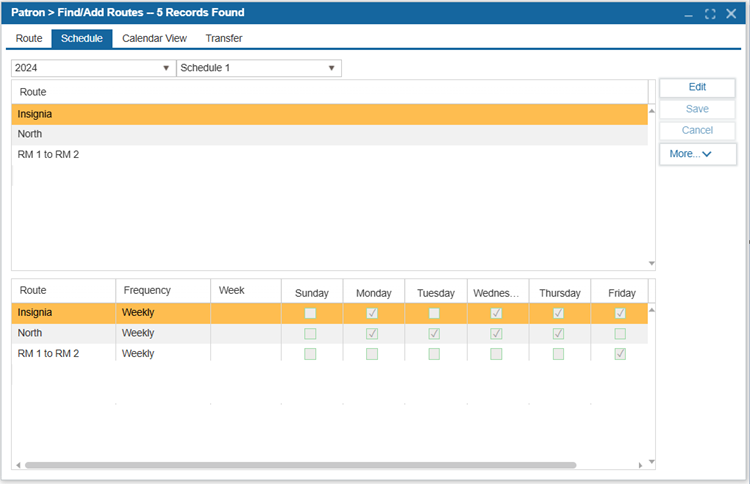This screenshot has width=750, height=484.
Task: Click the schedule grid scroll-right arrow
Action: pyautogui.click(x=641, y=465)
